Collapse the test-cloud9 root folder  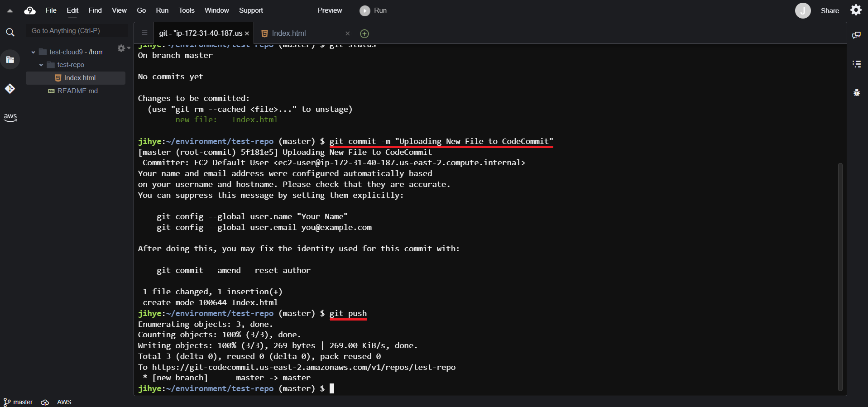tap(33, 52)
